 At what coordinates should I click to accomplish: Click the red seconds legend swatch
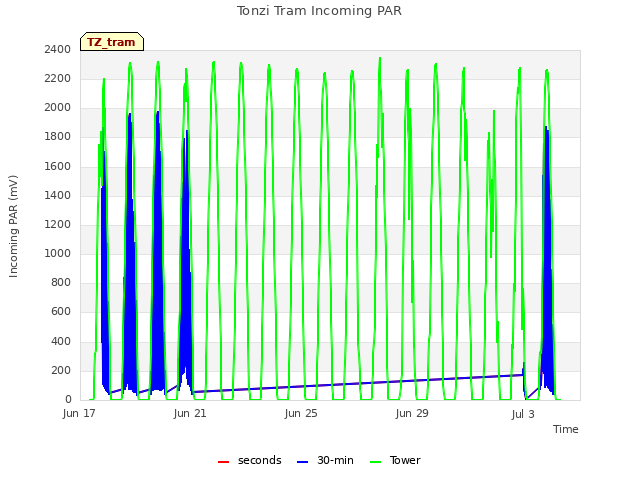point(224,462)
